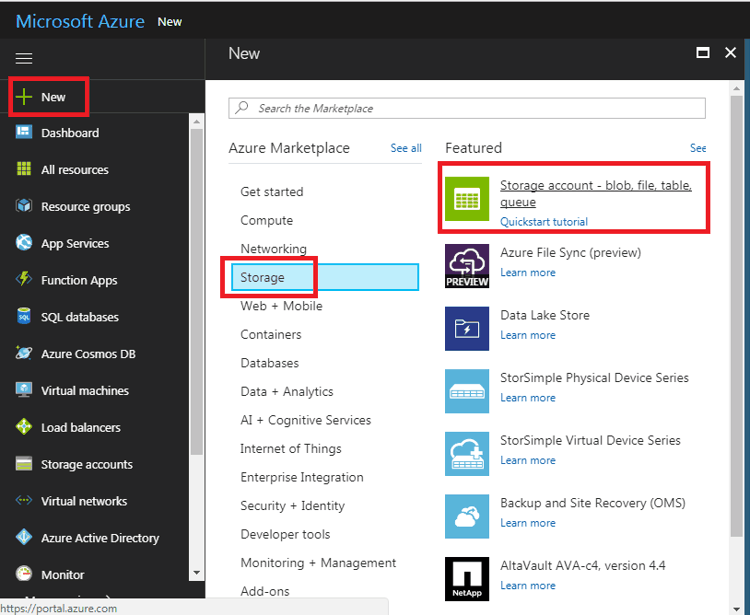Image resolution: width=750 pixels, height=615 pixels.
Task: Click the green plus New icon
Action: 24,97
